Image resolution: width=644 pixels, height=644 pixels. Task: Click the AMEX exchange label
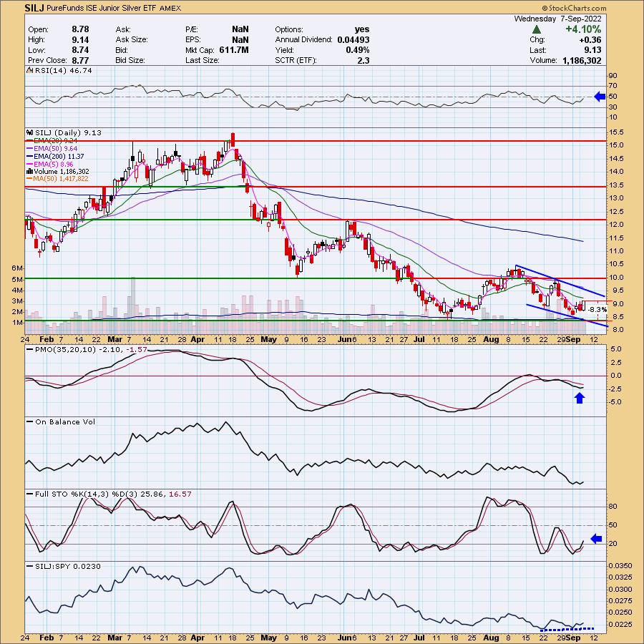pos(170,8)
